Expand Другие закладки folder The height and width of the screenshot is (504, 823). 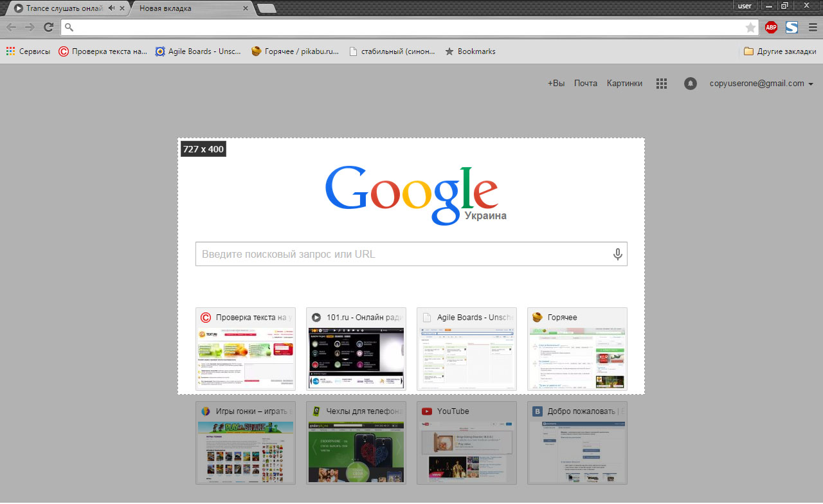tap(780, 51)
